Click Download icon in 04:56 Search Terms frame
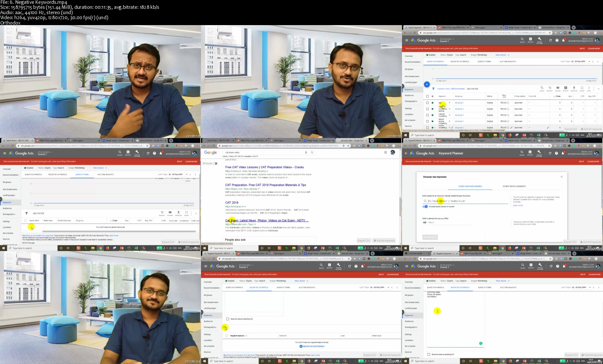Image resolution: width=603 pixels, height=364 pixels. [x=178, y=213]
